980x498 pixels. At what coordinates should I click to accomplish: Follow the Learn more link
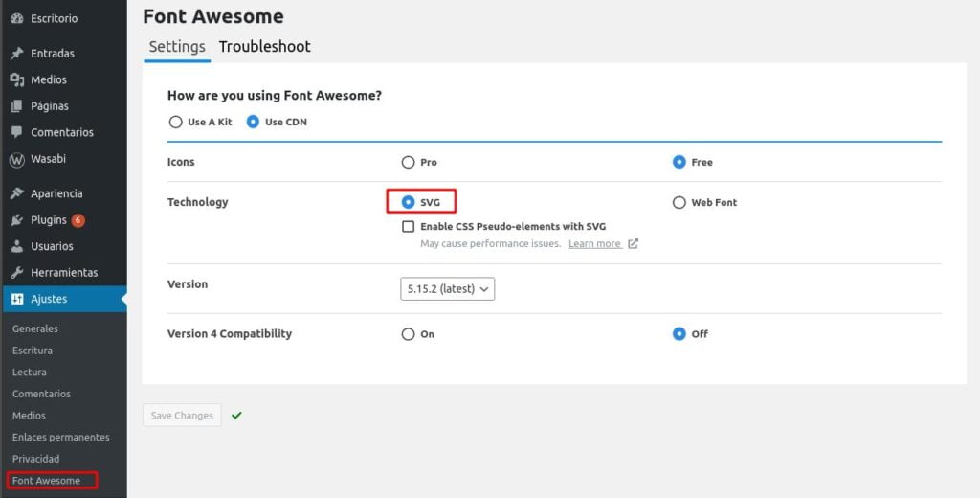(x=594, y=244)
